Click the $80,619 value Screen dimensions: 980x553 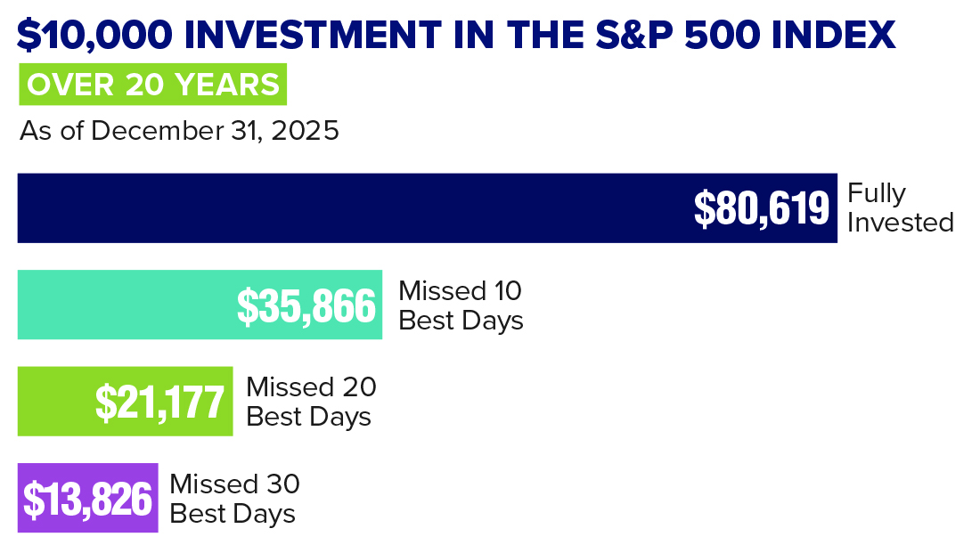(x=762, y=209)
